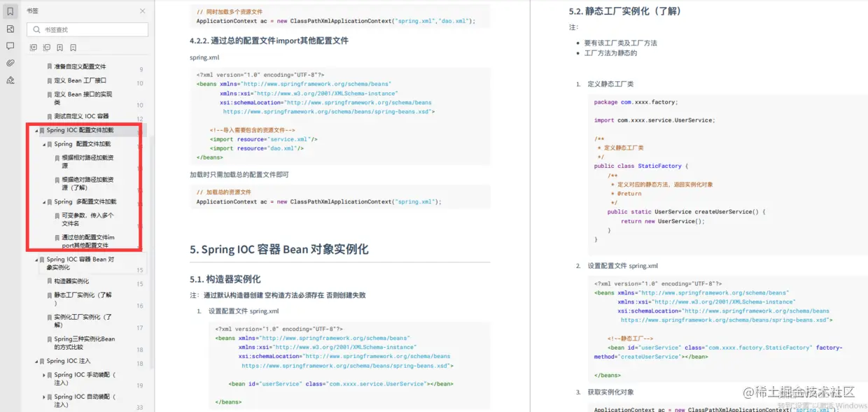Expand the Spring IOC 自动装配 bookmark

tap(44, 397)
